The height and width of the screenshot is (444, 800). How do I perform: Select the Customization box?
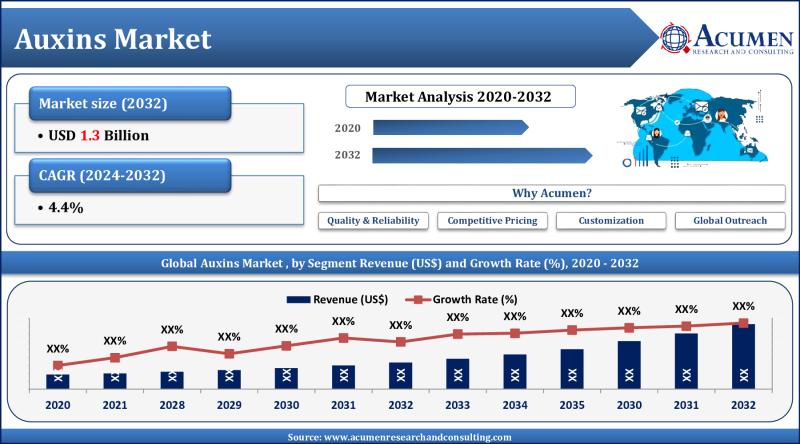pyautogui.click(x=612, y=220)
